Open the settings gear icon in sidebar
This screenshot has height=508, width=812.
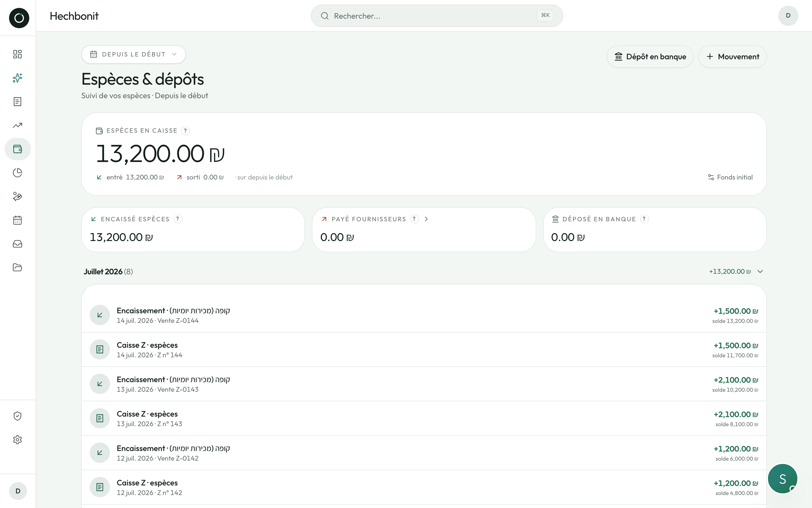pos(17,439)
